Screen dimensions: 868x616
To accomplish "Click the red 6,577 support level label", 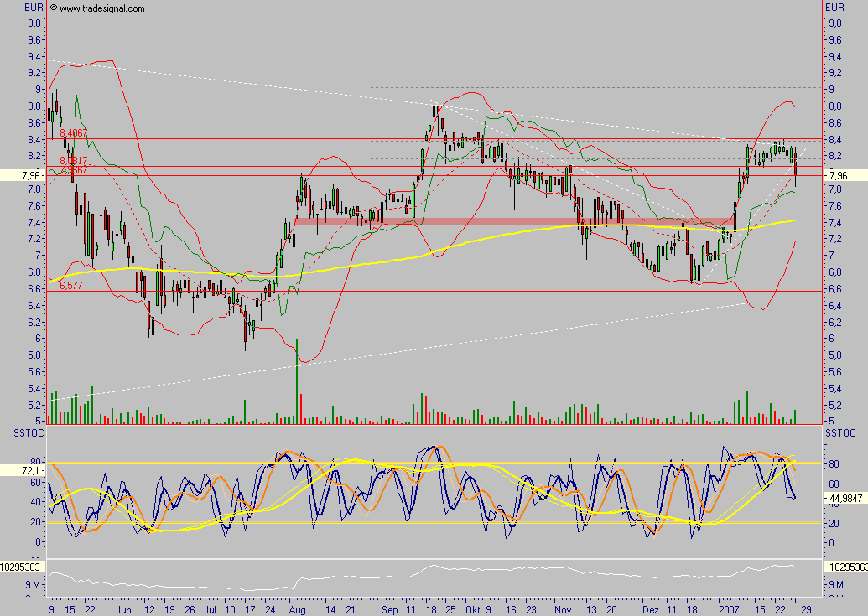I will pyautogui.click(x=71, y=286).
